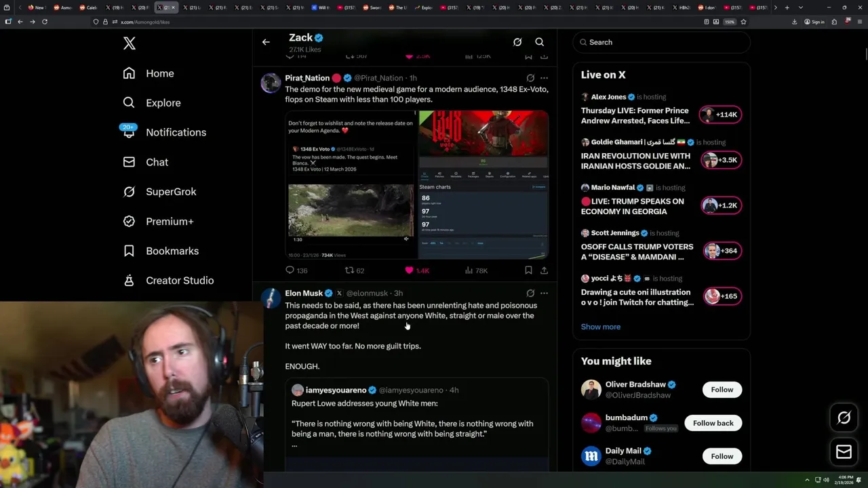868x488 pixels.
Task: Follow Oliver Bradshaw
Action: 722,390
